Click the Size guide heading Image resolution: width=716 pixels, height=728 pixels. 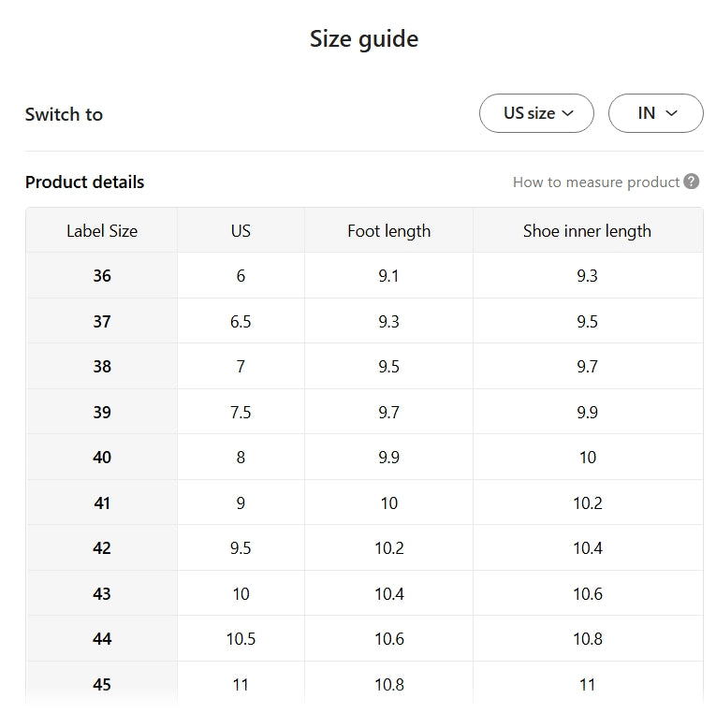click(x=364, y=38)
